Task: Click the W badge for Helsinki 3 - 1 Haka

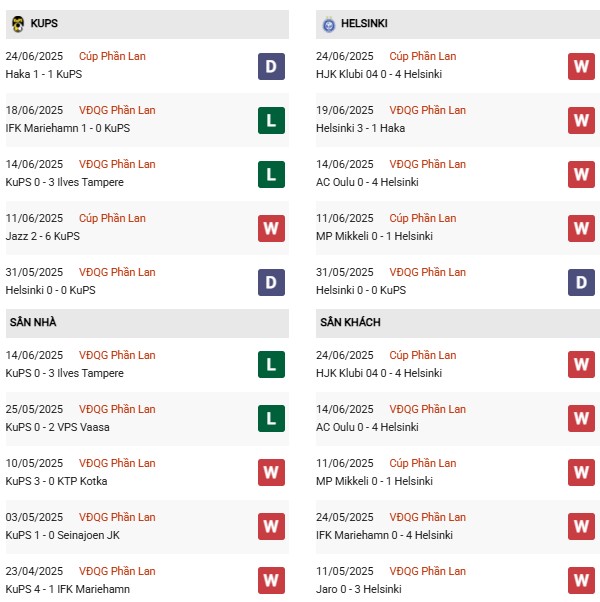Action: tap(581, 121)
